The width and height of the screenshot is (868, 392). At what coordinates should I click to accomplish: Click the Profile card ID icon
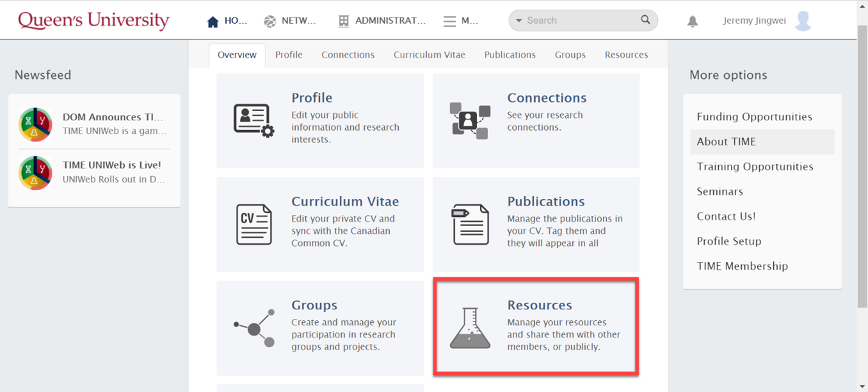tap(254, 120)
